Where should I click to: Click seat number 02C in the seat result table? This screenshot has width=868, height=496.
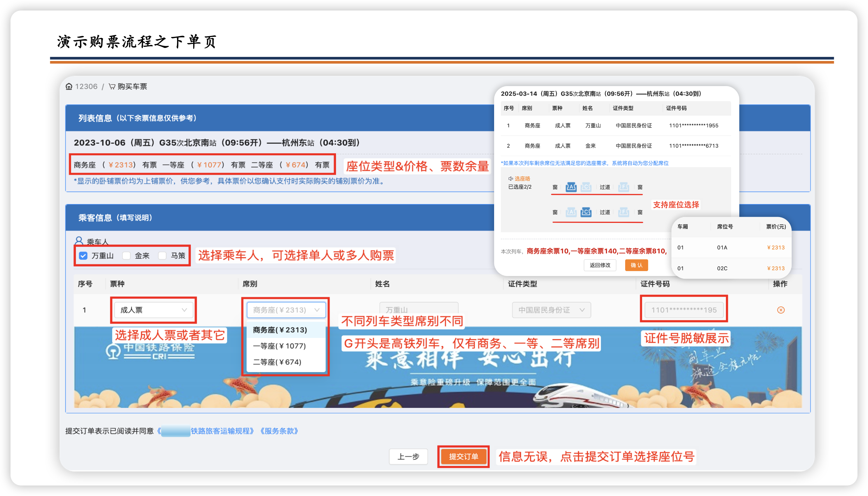722,268
